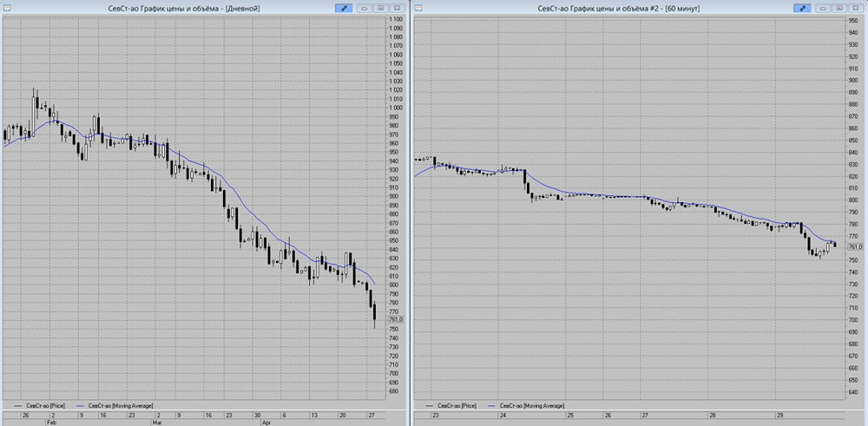This screenshot has height=426, width=868.
Task: Click date 23 on the 60-minute chart time axis
Action: coord(436,415)
